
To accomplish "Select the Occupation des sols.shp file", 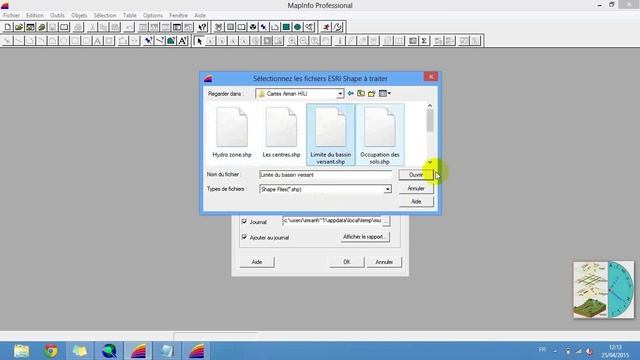I will (380, 135).
